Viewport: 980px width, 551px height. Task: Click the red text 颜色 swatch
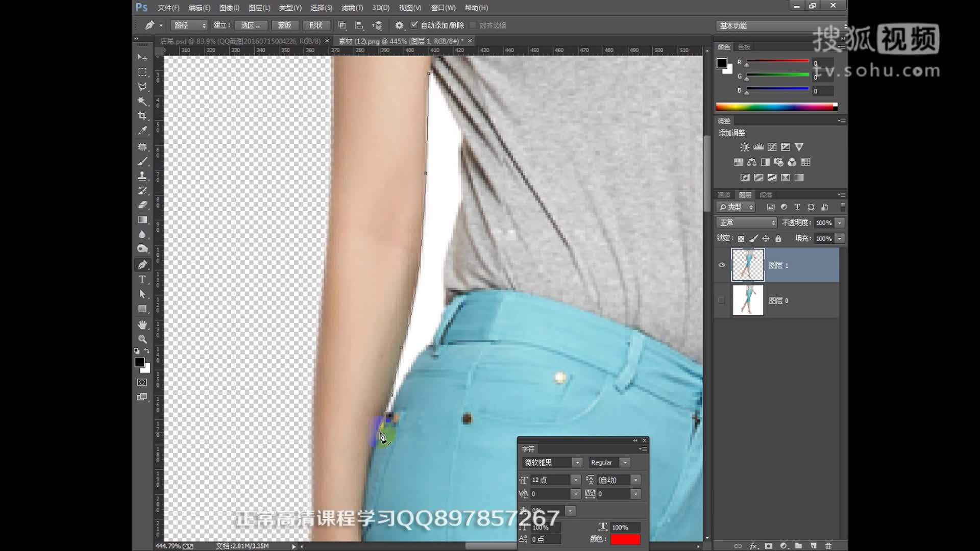point(625,539)
